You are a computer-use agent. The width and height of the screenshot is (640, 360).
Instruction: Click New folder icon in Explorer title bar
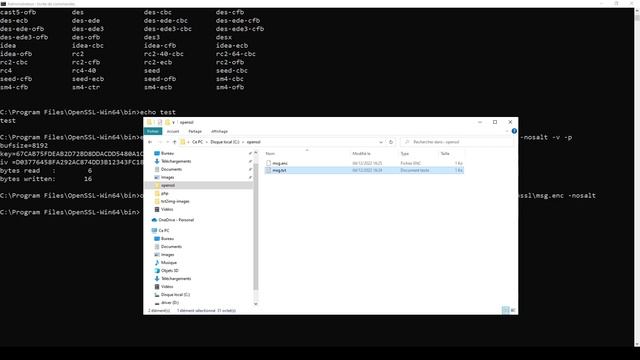[x=167, y=122]
